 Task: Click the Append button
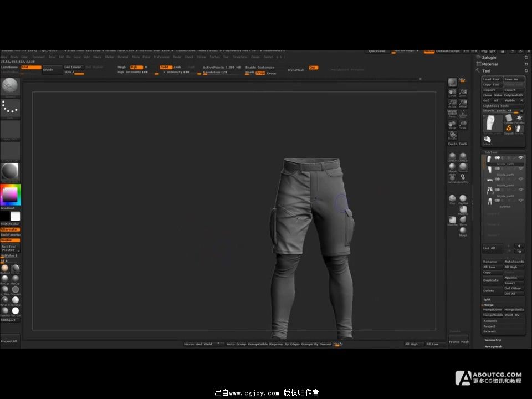click(x=514, y=278)
